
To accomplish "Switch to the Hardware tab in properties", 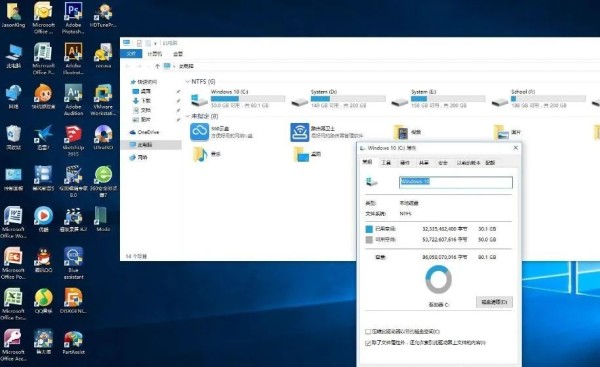I will pos(404,163).
